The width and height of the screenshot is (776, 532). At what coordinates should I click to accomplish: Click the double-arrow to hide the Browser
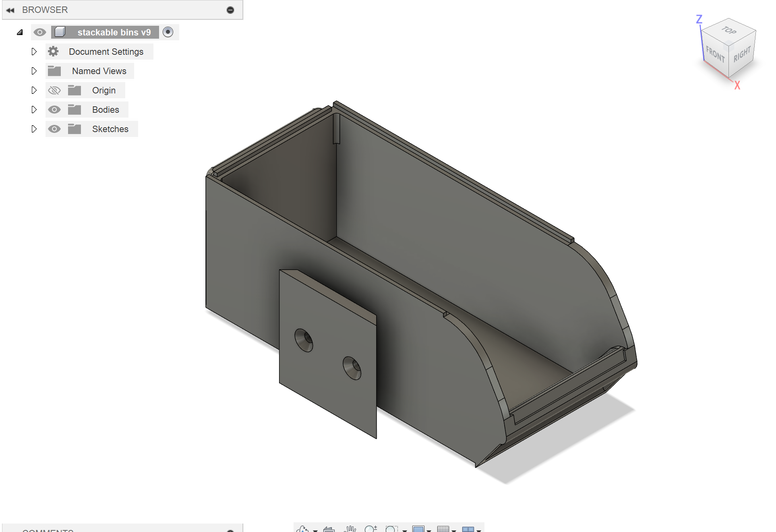pos(10,10)
